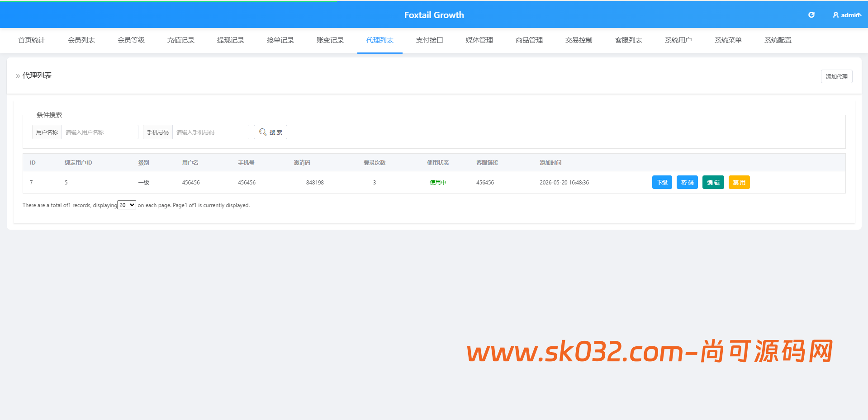Image resolution: width=868 pixels, height=420 pixels.
Task: Open the 系统菜单 tab
Action: (728, 40)
